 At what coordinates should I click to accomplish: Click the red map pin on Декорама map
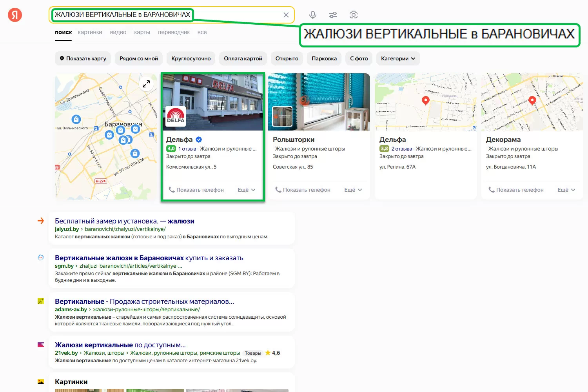point(532,100)
